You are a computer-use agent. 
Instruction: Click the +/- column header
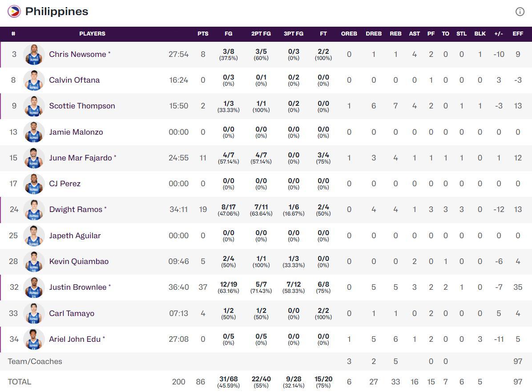coord(499,34)
